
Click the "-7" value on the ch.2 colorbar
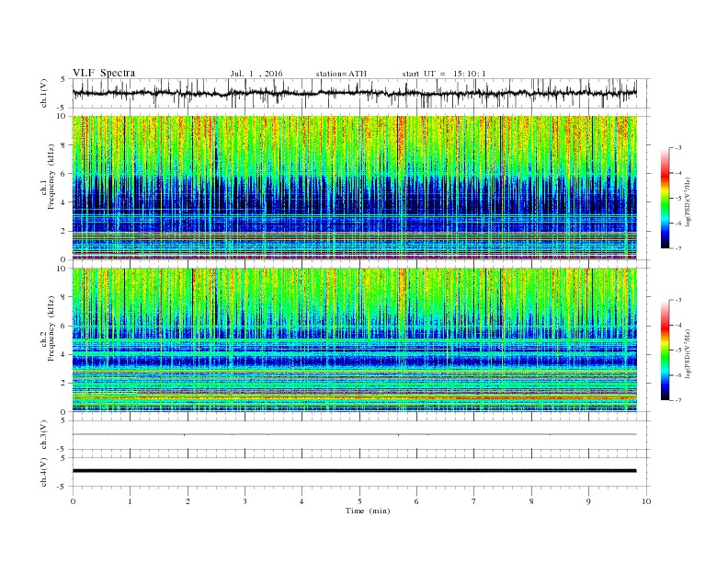677,400
